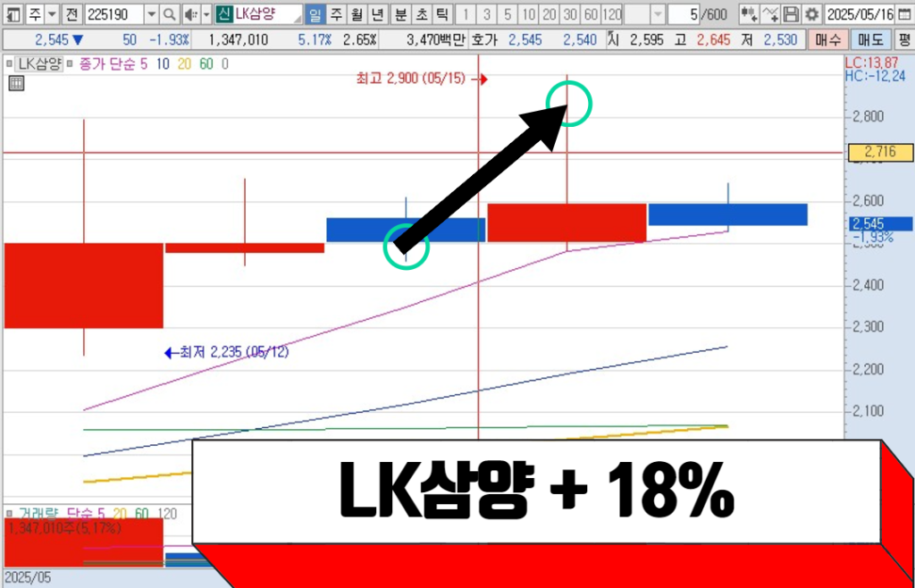Click the 2,540 bid price value
Screen dimensions: 915x588
pos(580,40)
